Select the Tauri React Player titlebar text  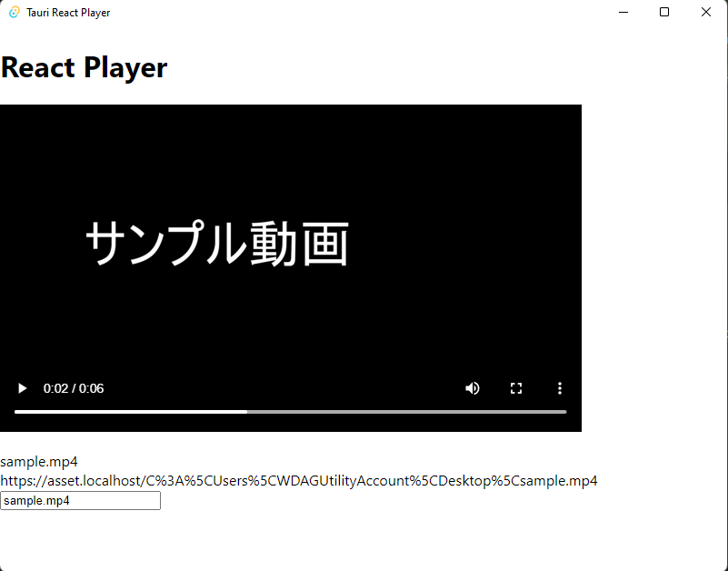[x=68, y=12]
